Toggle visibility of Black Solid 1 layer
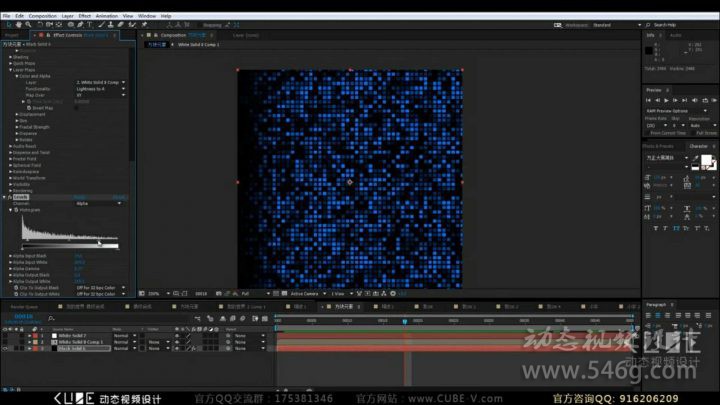Screen dimensions: 720x405 [7, 347]
